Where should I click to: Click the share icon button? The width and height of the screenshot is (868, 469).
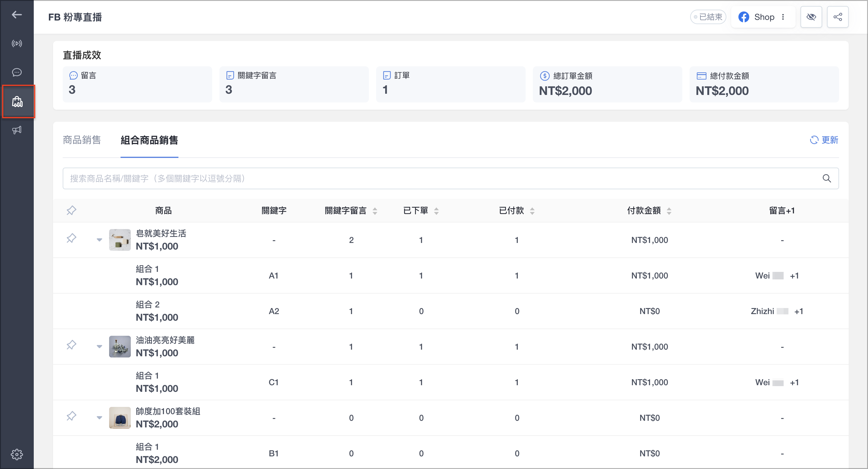838,17
